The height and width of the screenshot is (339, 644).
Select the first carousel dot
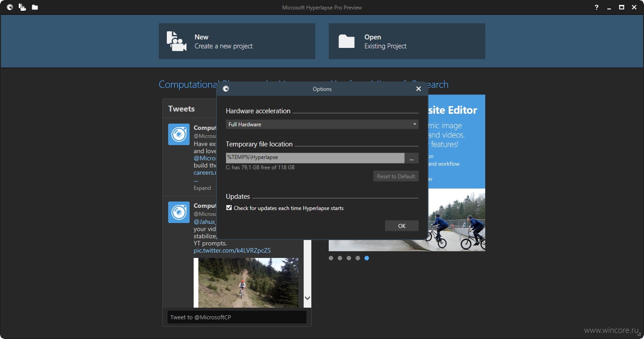(x=331, y=258)
